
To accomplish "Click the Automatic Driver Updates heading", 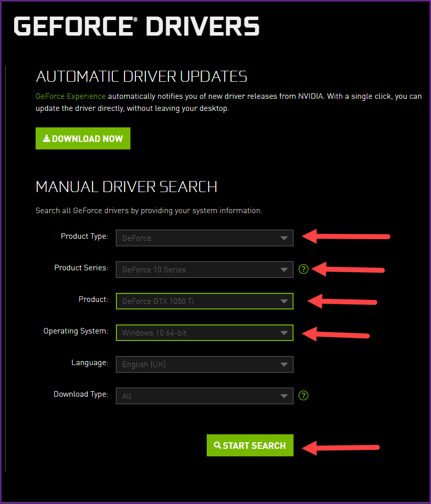I will point(141,77).
